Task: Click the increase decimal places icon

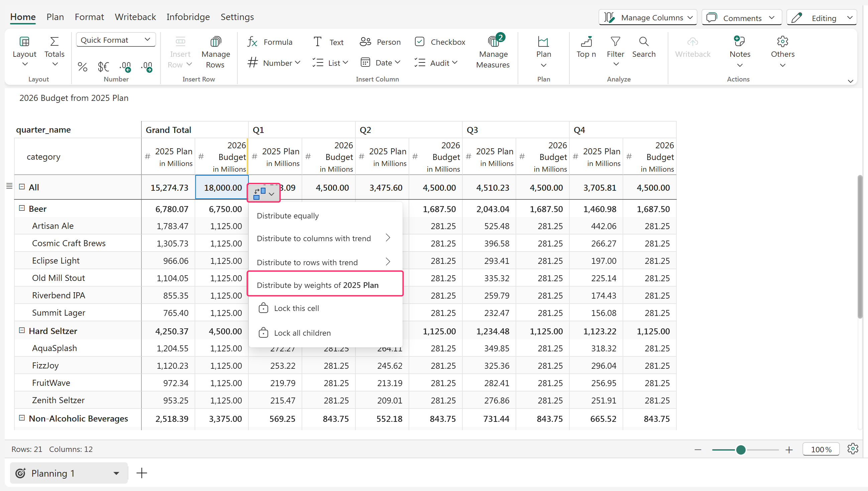Action: tap(125, 67)
